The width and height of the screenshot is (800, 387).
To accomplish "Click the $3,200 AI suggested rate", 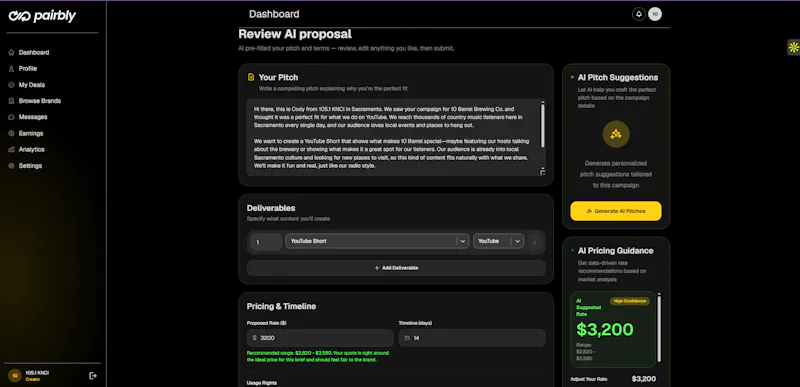I will point(605,330).
